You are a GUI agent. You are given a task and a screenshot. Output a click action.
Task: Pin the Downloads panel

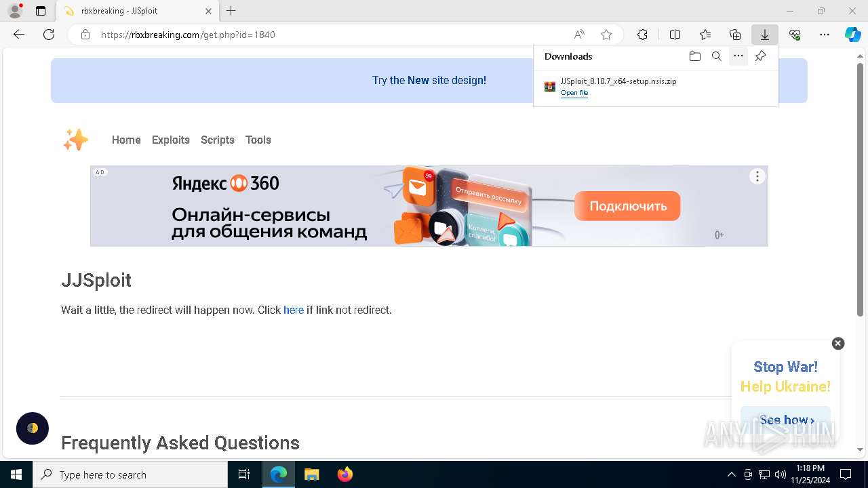pyautogui.click(x=761, y=56)
